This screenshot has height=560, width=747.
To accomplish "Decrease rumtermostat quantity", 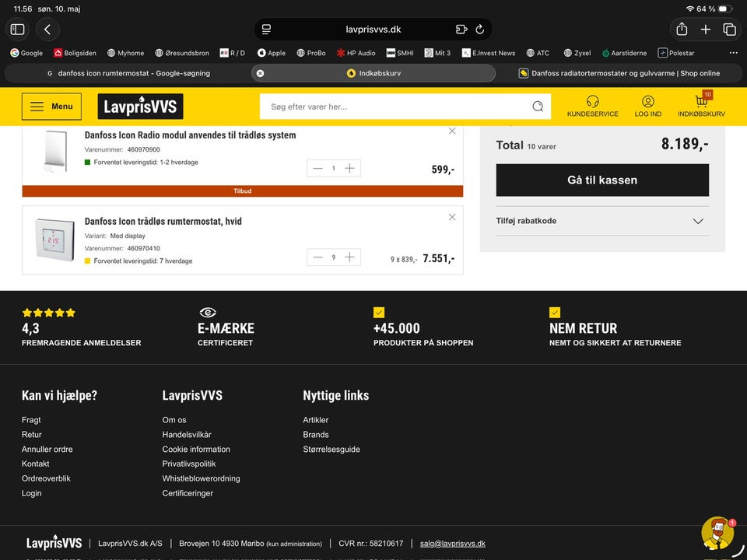I will pyautogui.click(x=317, y=257).
